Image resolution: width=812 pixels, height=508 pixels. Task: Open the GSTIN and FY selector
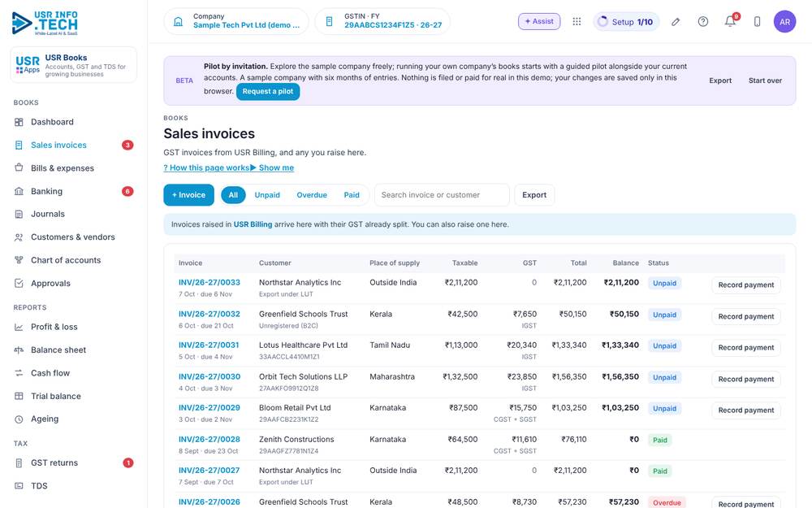click(x=382, y=21)
